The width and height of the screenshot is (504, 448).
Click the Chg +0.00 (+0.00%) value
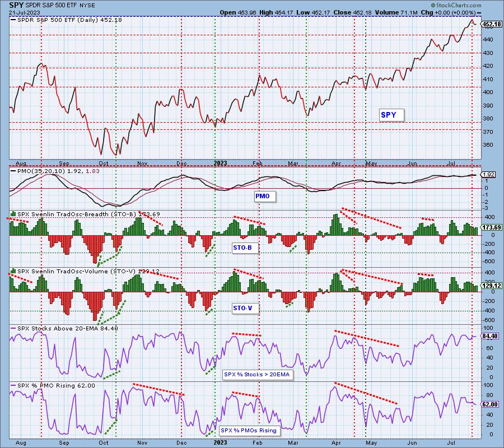(x=449, y=12)
